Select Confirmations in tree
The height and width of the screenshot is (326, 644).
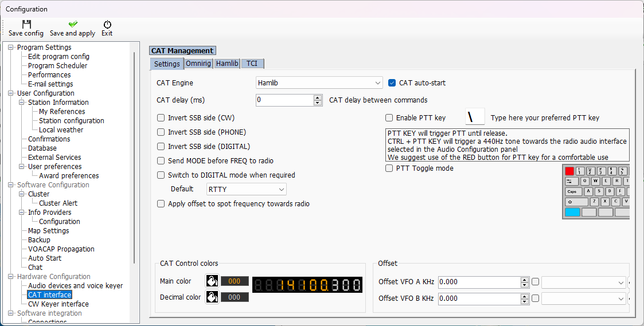click(49, 139)
